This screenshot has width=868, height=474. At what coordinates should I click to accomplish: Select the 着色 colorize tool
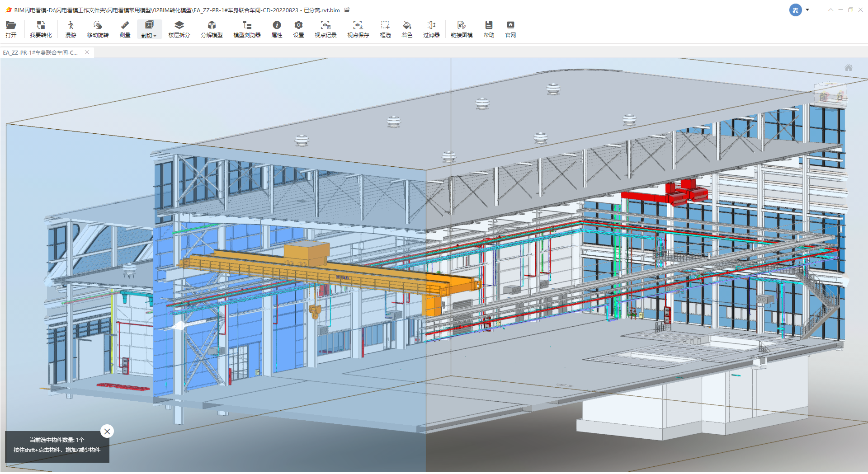(x=407, y=29)
